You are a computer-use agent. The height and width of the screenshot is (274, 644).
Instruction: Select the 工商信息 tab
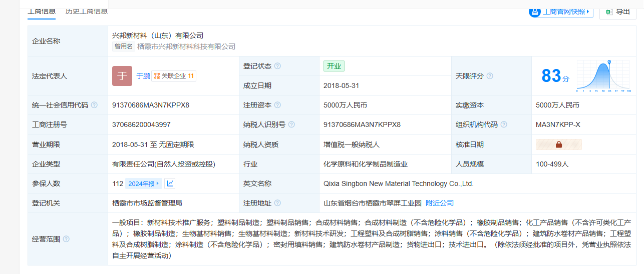[42, 11]
